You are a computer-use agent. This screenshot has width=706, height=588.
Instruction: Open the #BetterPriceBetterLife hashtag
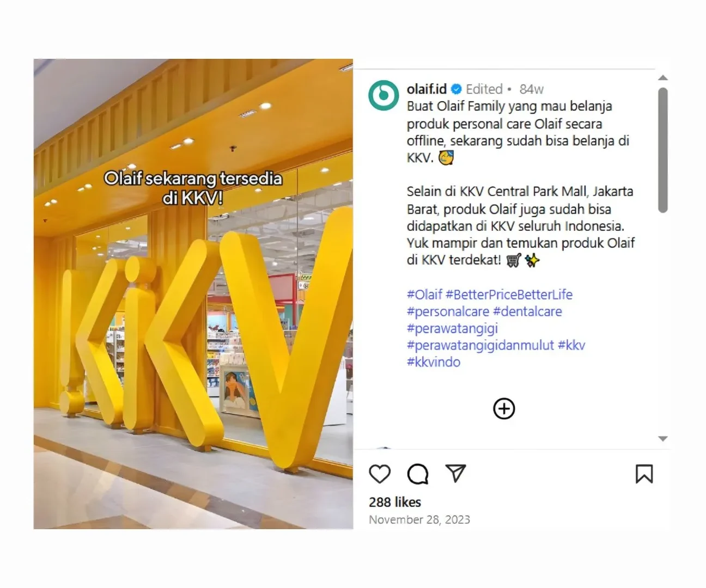[x=509, y=295]
